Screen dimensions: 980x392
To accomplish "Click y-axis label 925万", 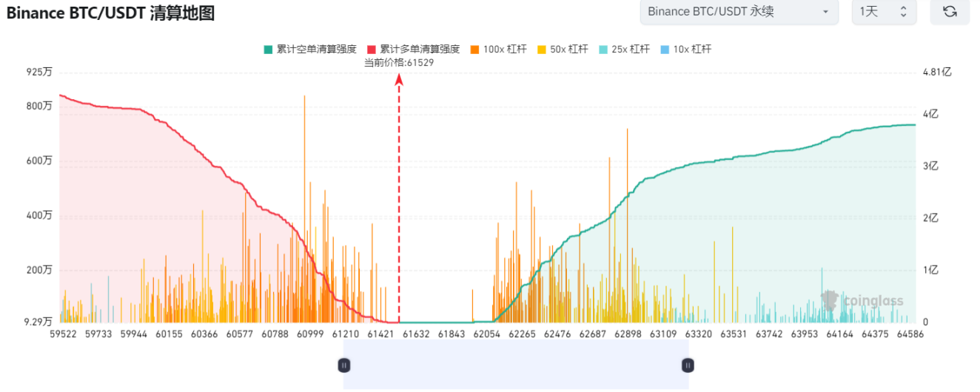I will [x=38, y=72].
